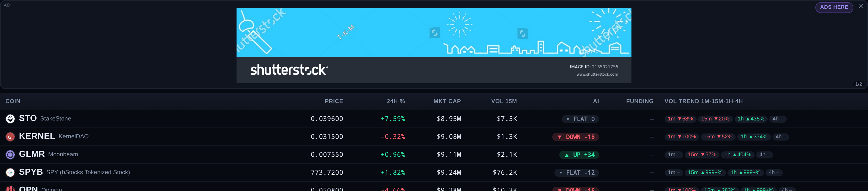Click the GLMR Moonbeam coin icon

click(x=11, y=154)
